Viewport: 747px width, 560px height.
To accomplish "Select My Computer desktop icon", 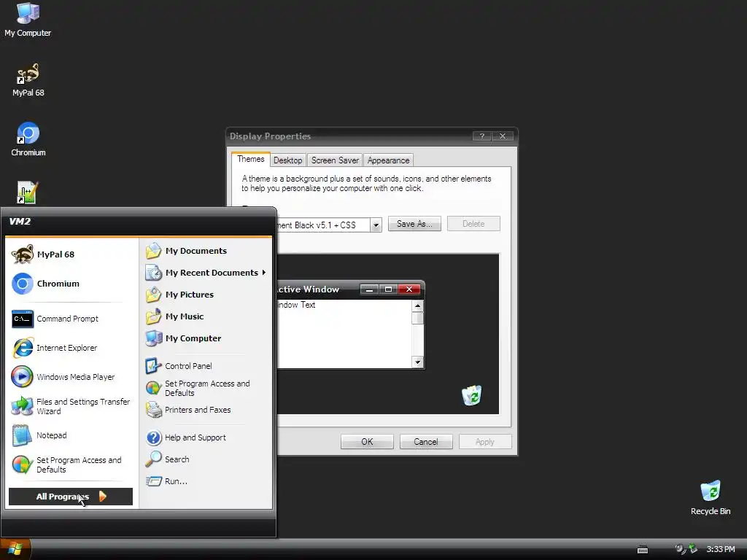I will (x=28, y=20).
